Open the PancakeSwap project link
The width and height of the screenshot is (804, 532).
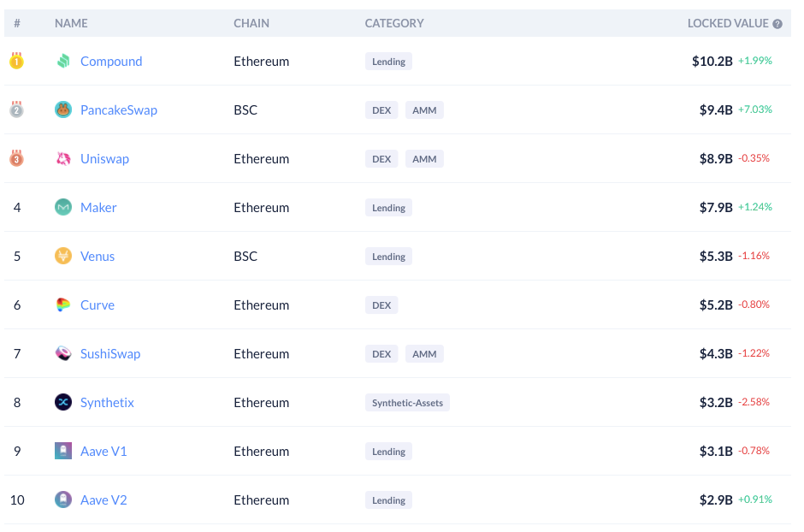[x=118, y=109]
